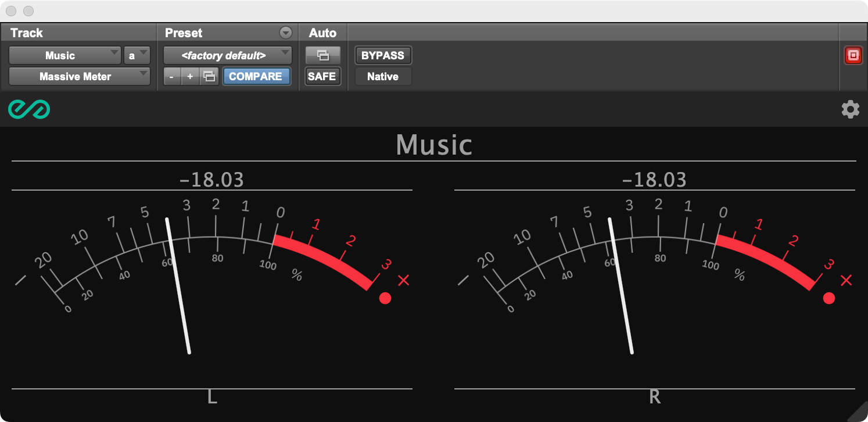The width and height of the screenshot is (868, 422).
Task: Expand the Massive Meter plug-in selector
Action: [80, 76]
